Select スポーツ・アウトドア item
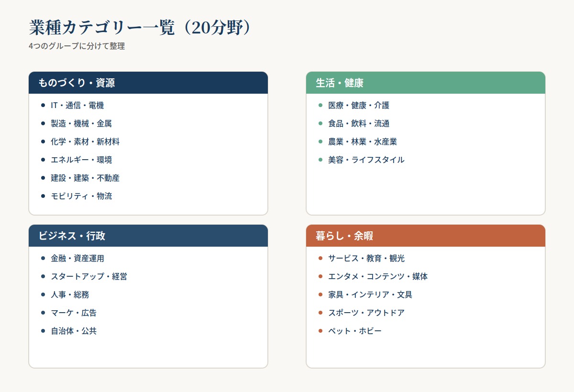Viewport: 574px width, 392px height. click(366, 313)
